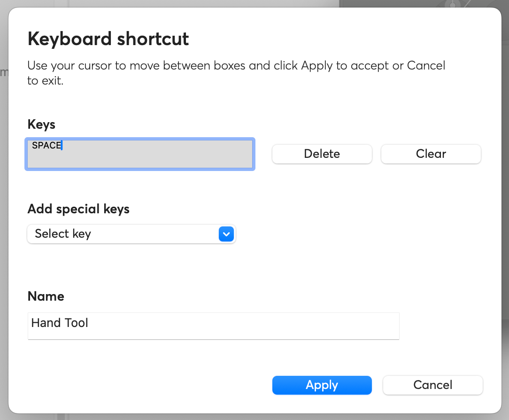Delete the last key entry
Screen dimensions: 509x420
322,154
